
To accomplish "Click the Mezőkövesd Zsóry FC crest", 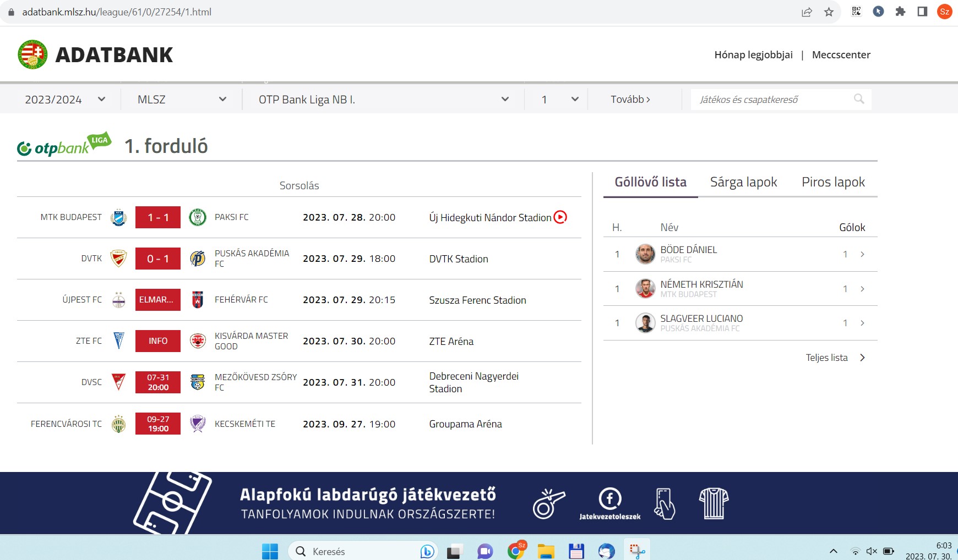I will [x=198, y=382].
